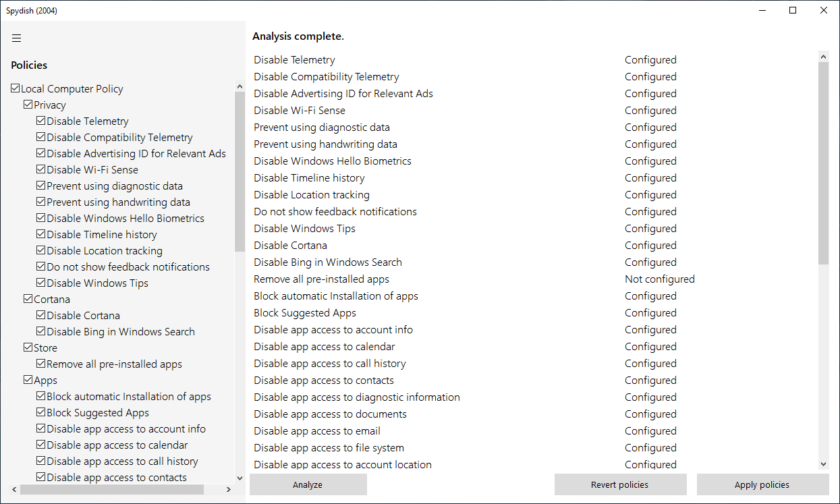Image resolution: width=840 pixels, height=504 pixels.
Task: Uncheck the Apps group checkbox
Action: [28, 380]
